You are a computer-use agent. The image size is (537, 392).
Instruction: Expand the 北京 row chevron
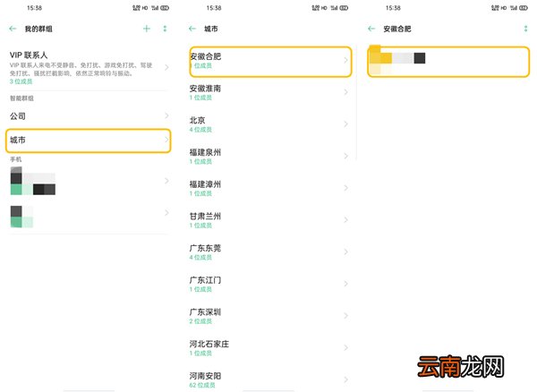click(x=345, y=124)
